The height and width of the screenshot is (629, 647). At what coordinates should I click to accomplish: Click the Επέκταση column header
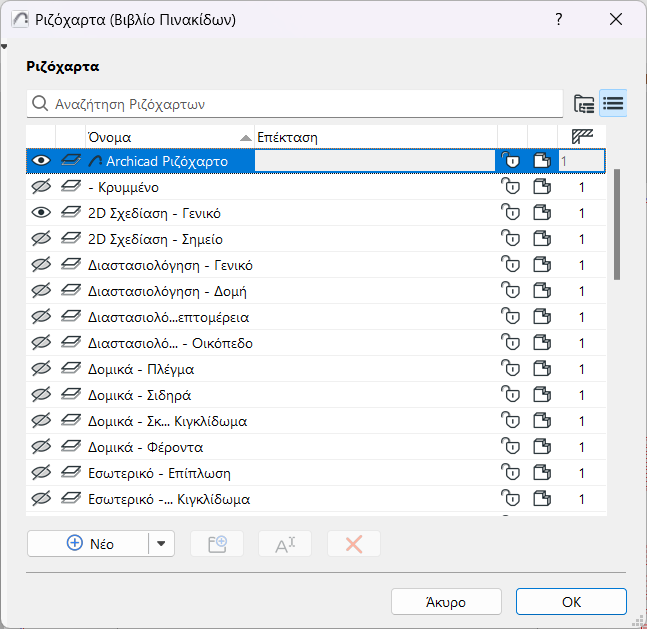point(374,136)
